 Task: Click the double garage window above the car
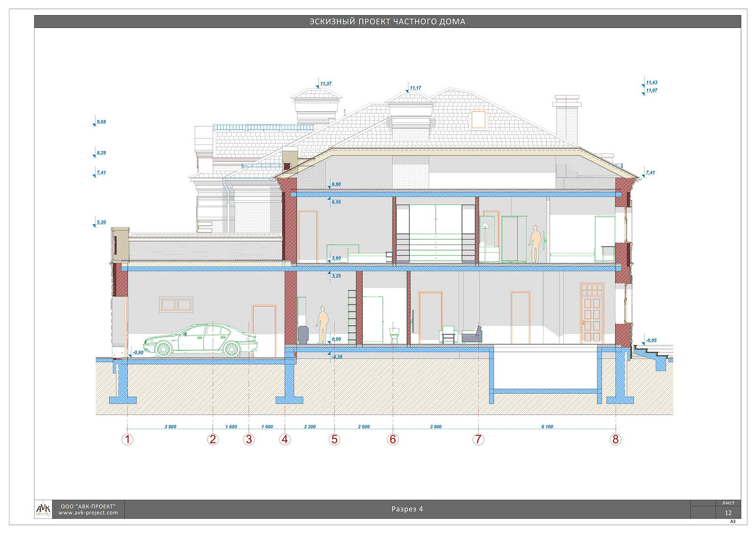point(176,305)
